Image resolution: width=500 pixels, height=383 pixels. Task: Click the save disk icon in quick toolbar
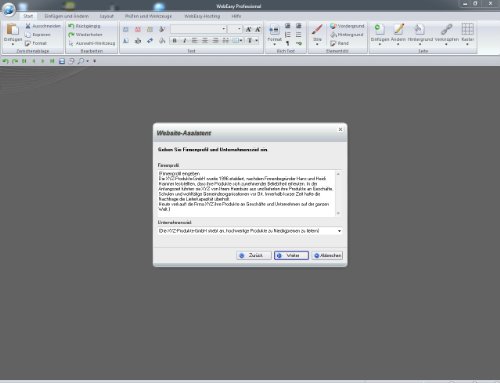[x=62, y=61]
